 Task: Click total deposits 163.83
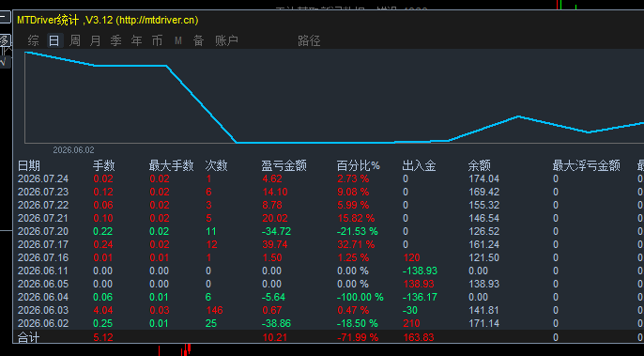coord(419,337)
